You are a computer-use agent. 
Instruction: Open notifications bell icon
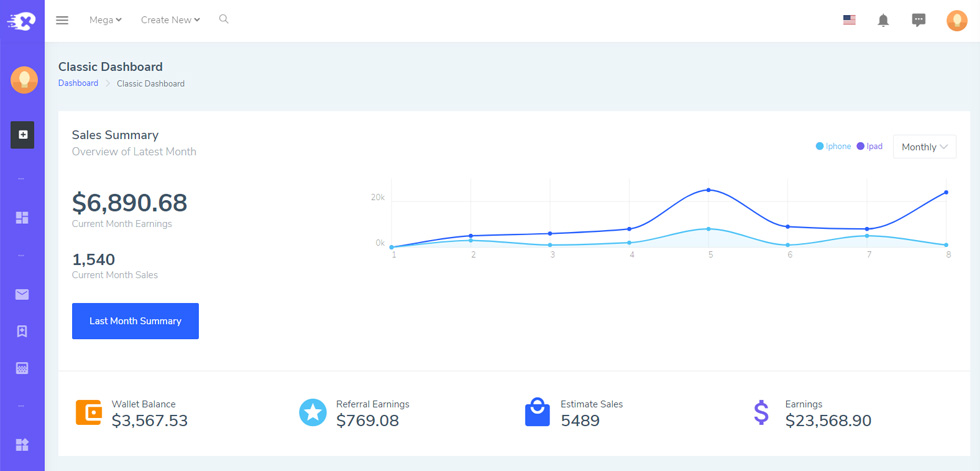point(883,21)
